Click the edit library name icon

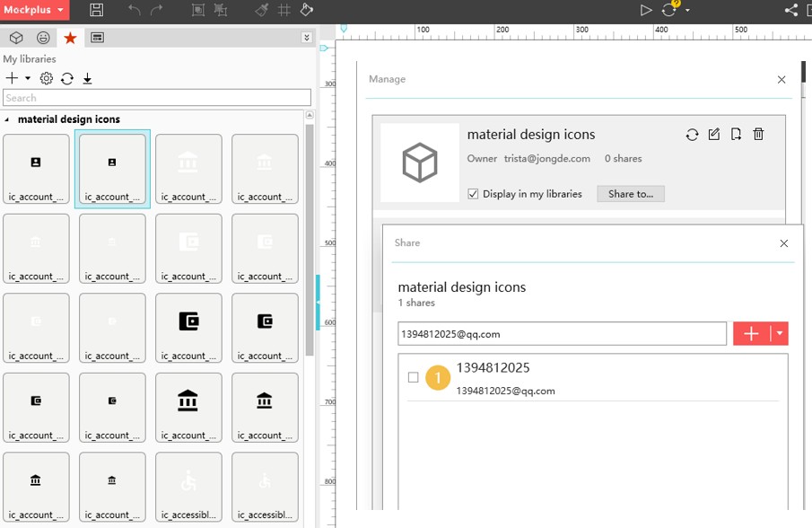coord(714,135)
